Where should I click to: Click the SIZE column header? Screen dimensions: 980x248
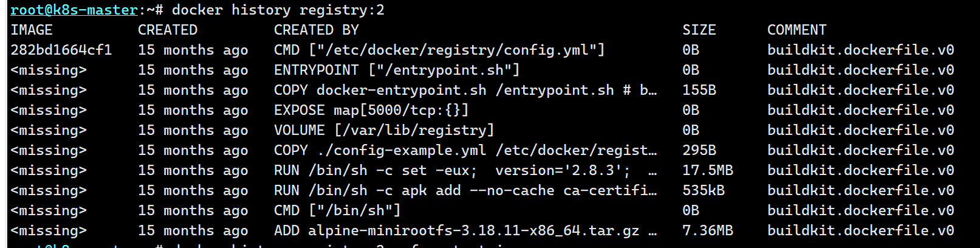pos(699,30)
